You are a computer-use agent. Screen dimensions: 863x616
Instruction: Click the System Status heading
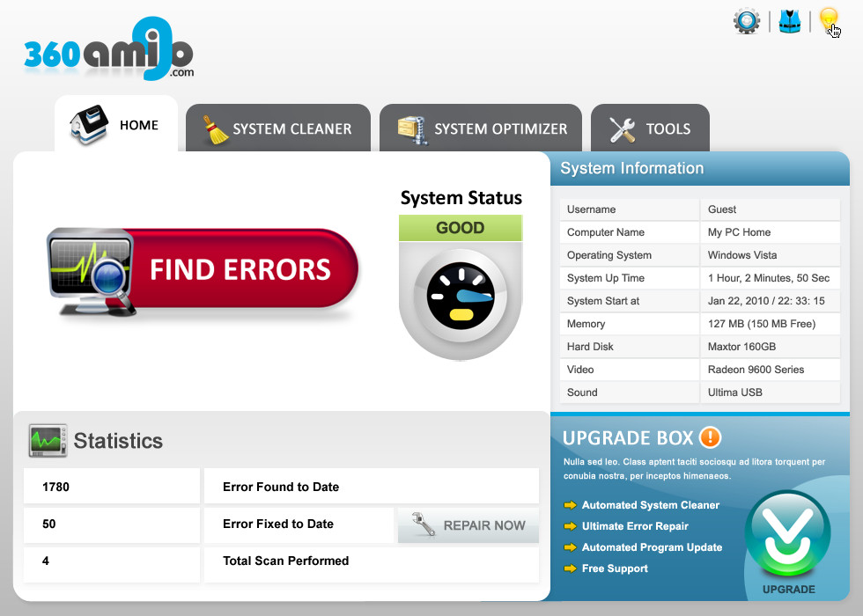461,197
